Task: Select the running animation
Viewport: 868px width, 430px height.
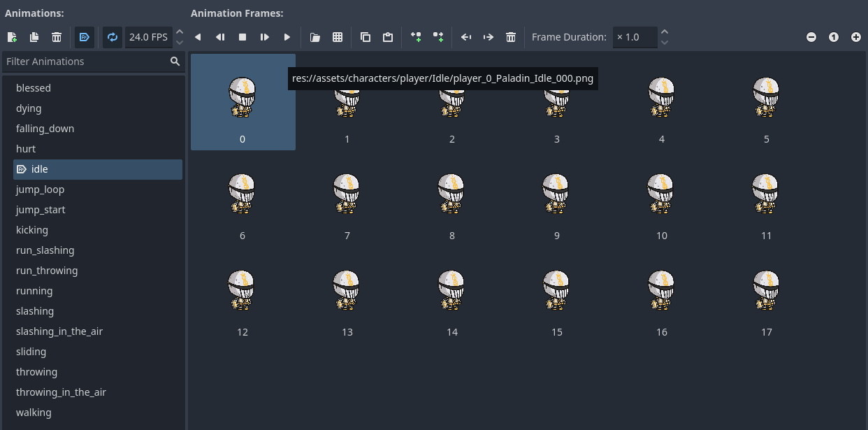Action: point(34,291)
